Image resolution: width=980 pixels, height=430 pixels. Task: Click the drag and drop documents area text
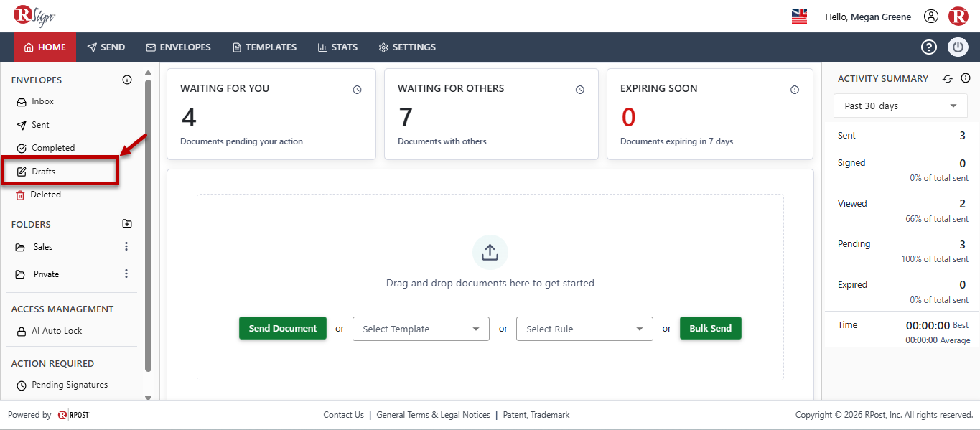tap(490, 283)
